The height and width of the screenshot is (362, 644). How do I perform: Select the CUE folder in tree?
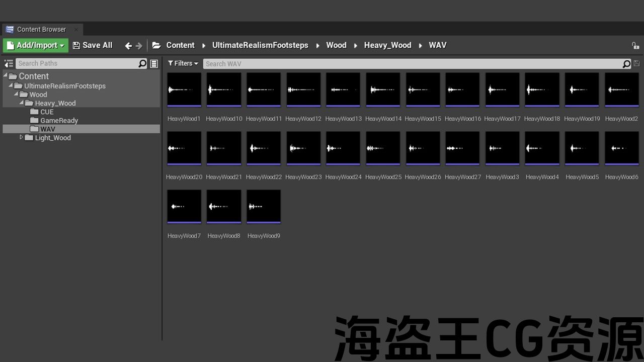coord(47,112)
